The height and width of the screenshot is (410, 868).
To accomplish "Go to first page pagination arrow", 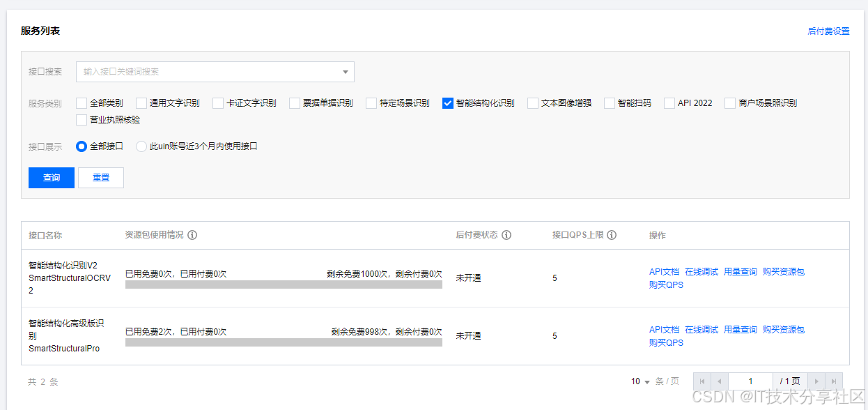I will point(702,381).
